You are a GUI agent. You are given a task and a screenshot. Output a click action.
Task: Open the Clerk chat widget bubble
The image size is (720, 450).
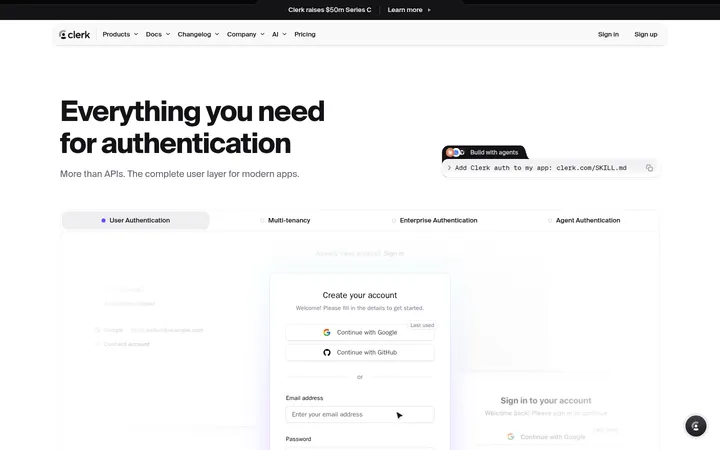pos(696,426)
